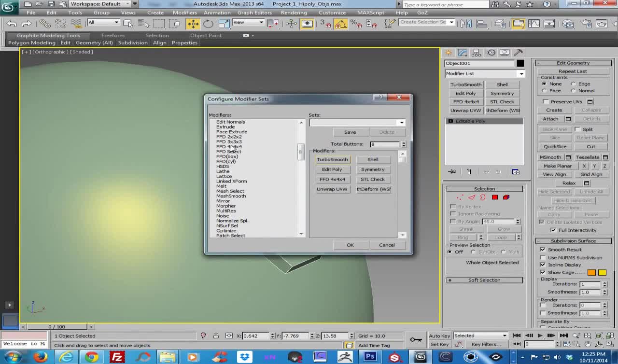Click the black object color swatch
Image resolution: width=618 pixels, height=364 pixels.
click(x=520, y=63)
